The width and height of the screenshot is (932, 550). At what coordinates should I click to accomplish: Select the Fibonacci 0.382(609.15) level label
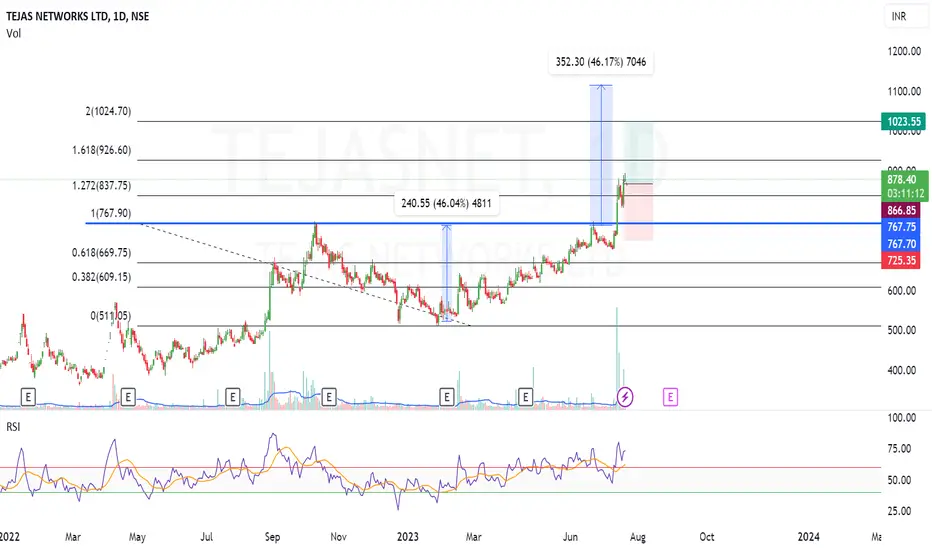pos(102,277)
